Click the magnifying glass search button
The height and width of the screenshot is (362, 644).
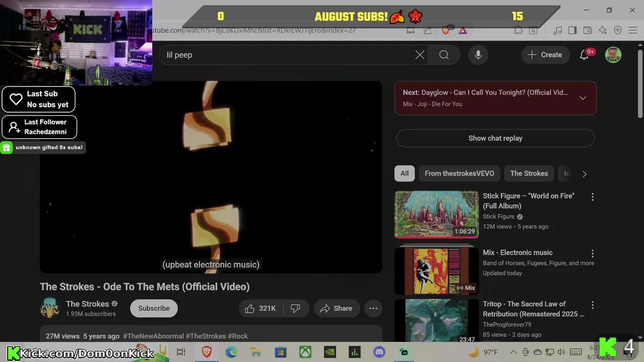(444, 55)
